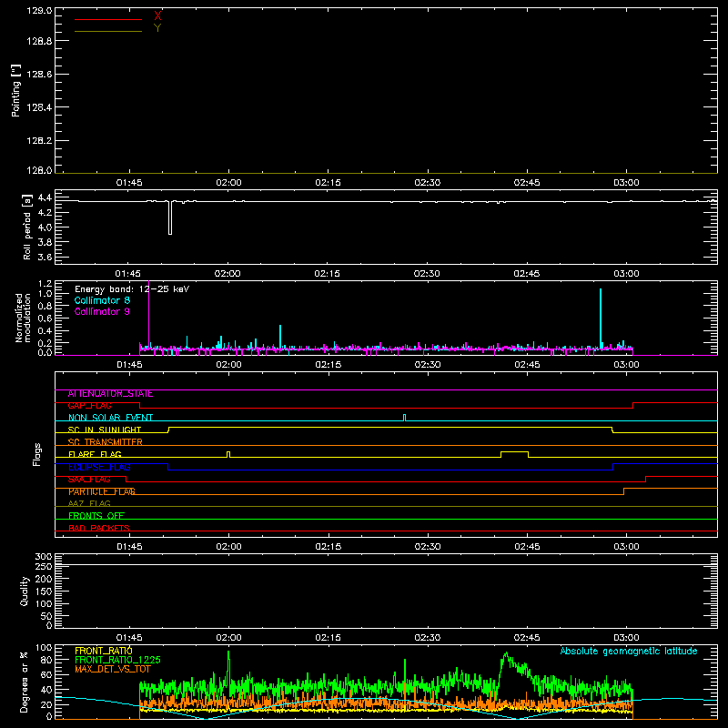728x728 pixels.
Task: Click the GAP_FLAG label
Action: click(x=89, y=406)
